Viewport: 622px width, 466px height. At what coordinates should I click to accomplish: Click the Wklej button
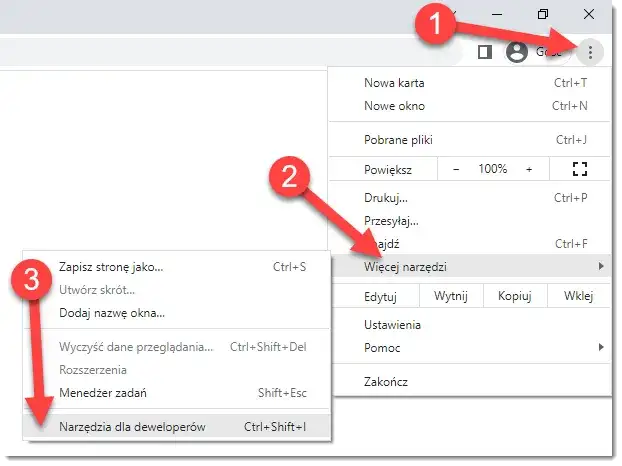pos(578,296)
